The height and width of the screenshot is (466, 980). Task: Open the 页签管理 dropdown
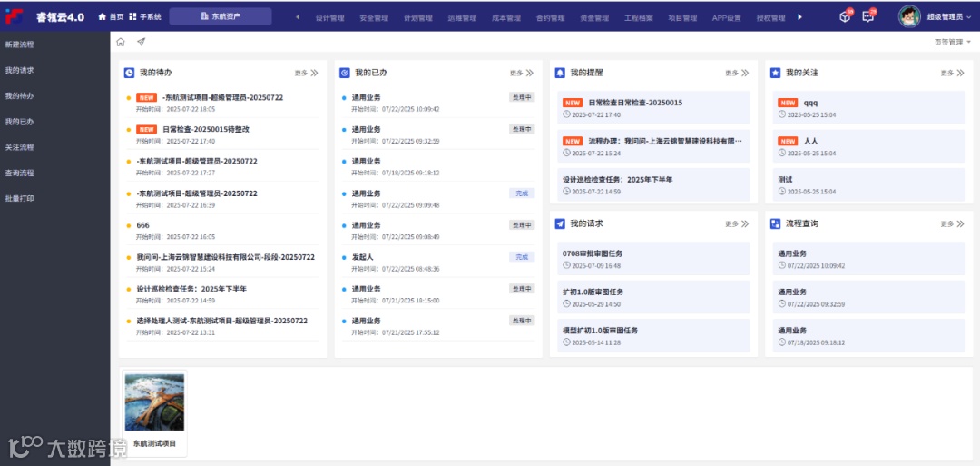tap(953, 42)
